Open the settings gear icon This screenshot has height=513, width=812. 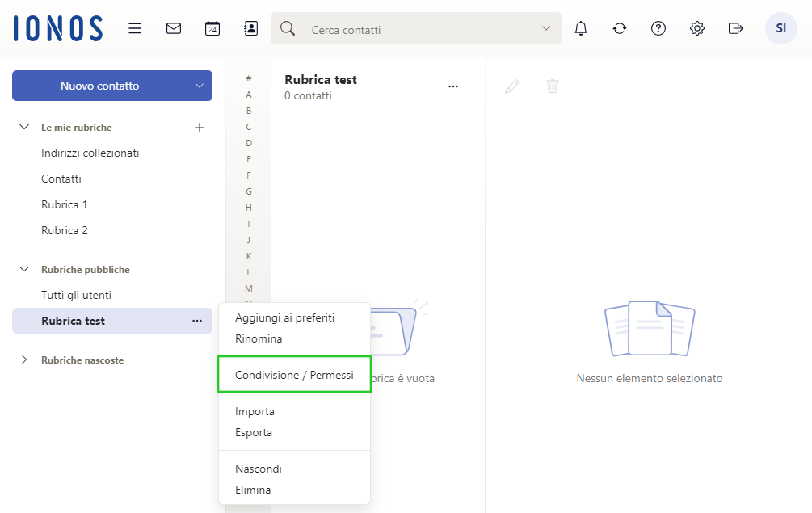[697, 28]
